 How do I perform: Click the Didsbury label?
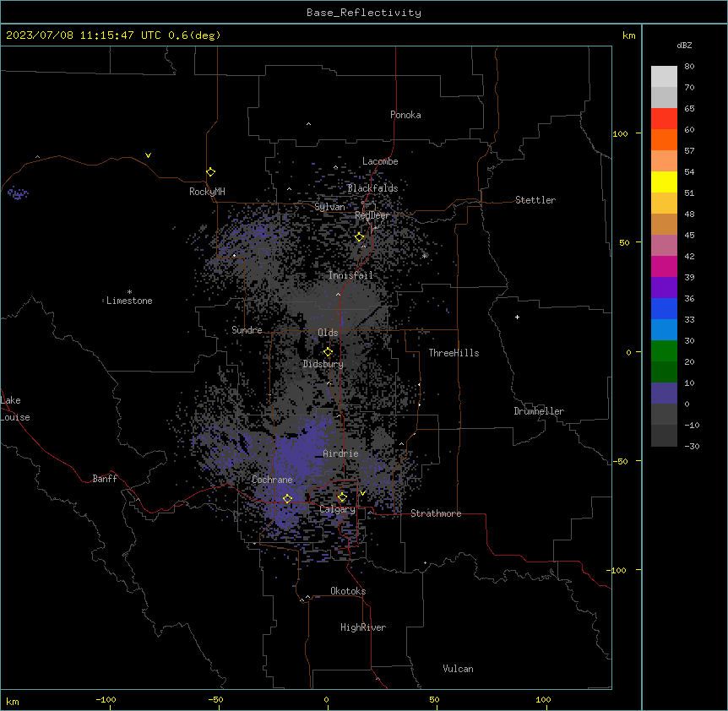point(323,364)
